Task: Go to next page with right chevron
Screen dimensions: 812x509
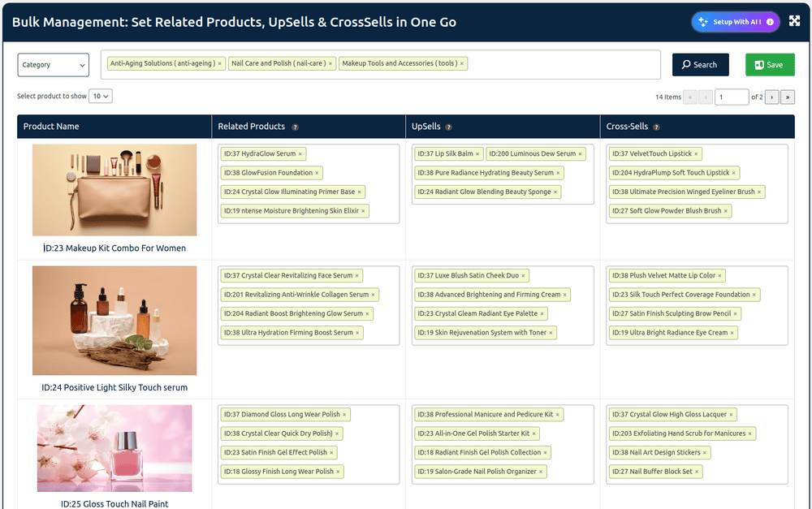Action: click(771, 97)
